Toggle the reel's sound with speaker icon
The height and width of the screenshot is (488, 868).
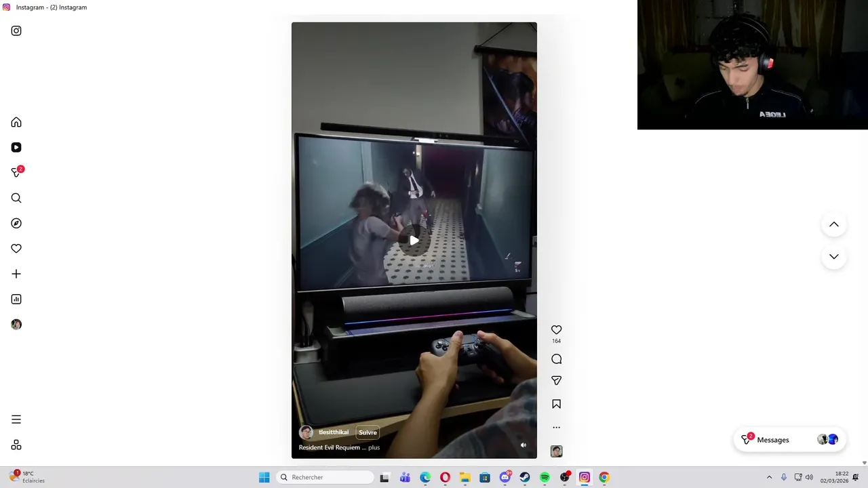pyautogui.click(x=523, y=445)
